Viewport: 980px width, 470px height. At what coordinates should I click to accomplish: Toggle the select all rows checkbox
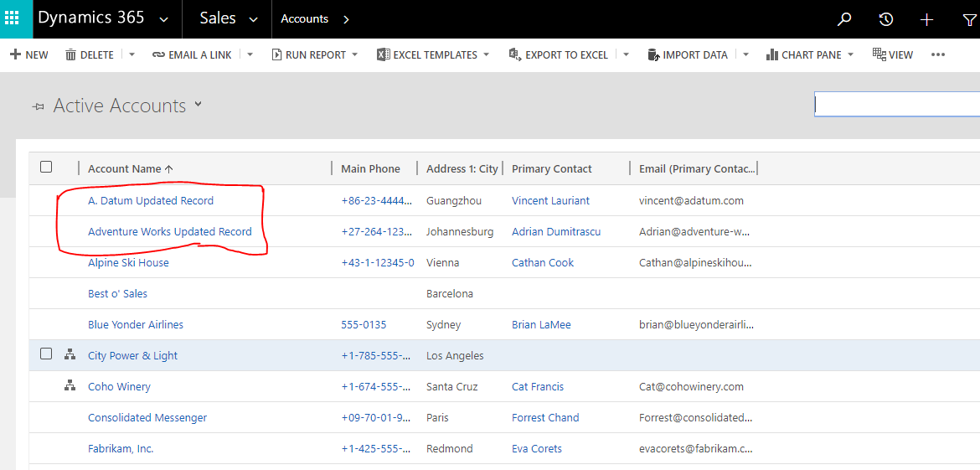(x=46, y=168)
